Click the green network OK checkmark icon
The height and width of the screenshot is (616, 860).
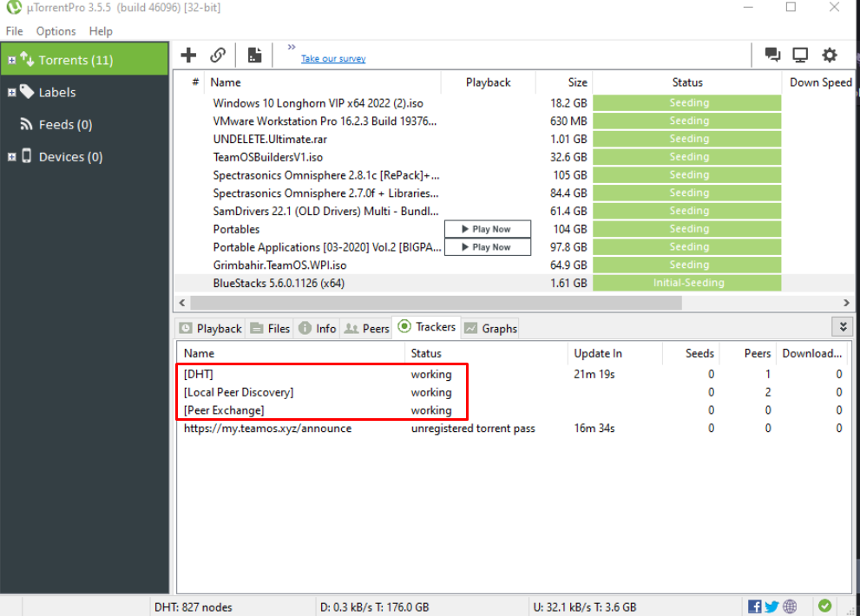[824, 606]
